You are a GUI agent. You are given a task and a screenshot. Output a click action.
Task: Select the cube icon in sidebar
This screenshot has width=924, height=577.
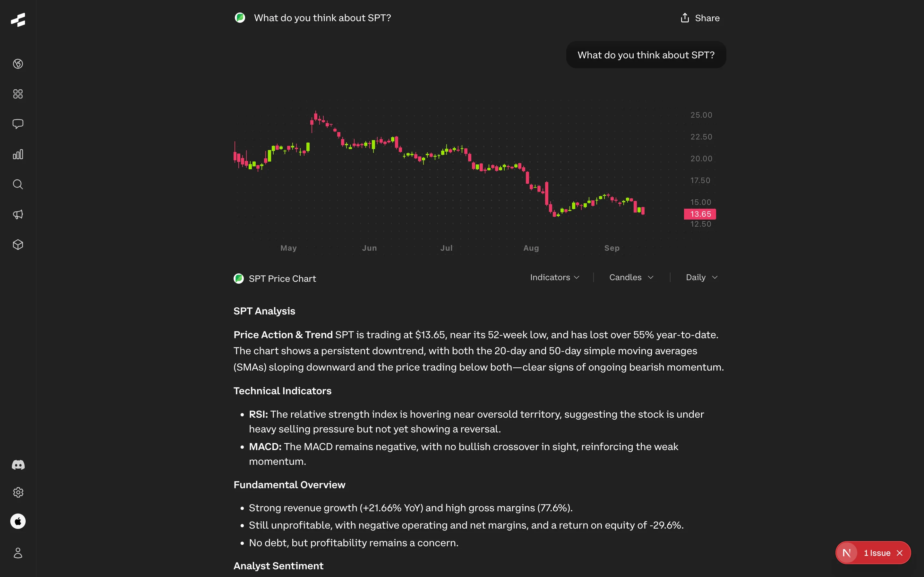point(18,244)
